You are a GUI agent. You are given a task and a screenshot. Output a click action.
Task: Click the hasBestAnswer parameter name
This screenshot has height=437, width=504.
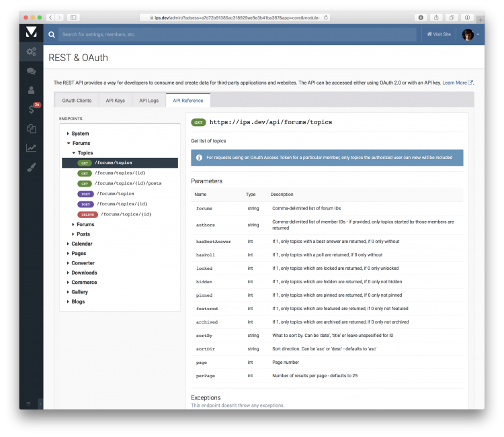[x=214, y=242]
